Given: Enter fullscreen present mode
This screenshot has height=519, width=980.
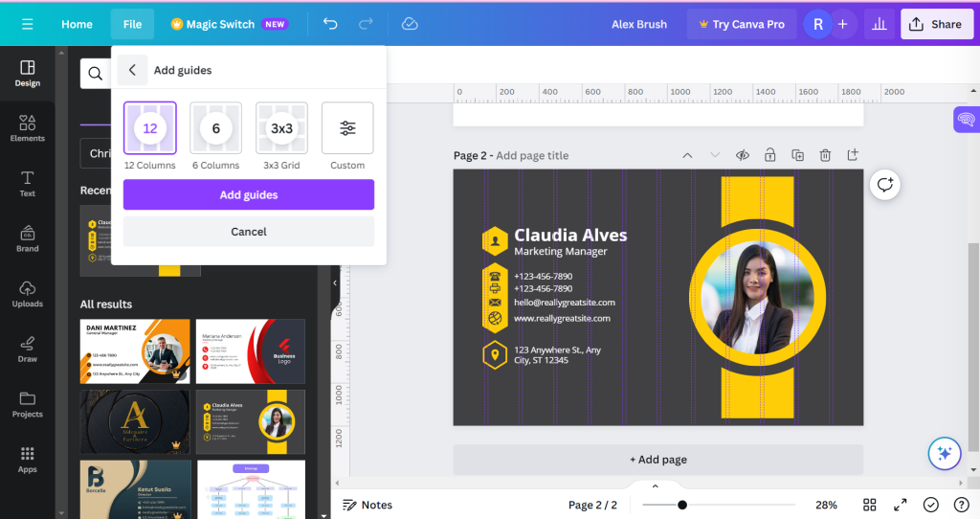Looking at the screenshot, I should click(x=900, y=505).
